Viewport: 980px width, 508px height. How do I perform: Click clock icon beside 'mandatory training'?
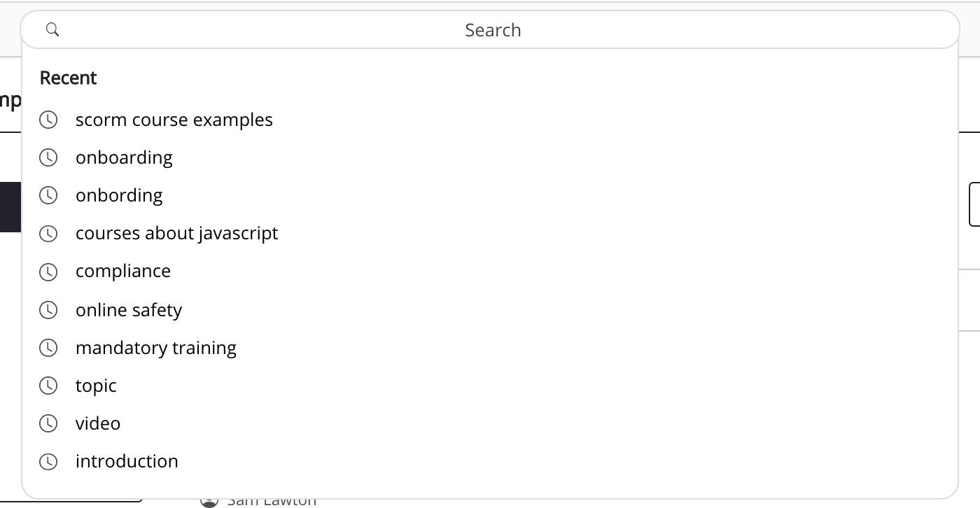[x=48, y=348]
